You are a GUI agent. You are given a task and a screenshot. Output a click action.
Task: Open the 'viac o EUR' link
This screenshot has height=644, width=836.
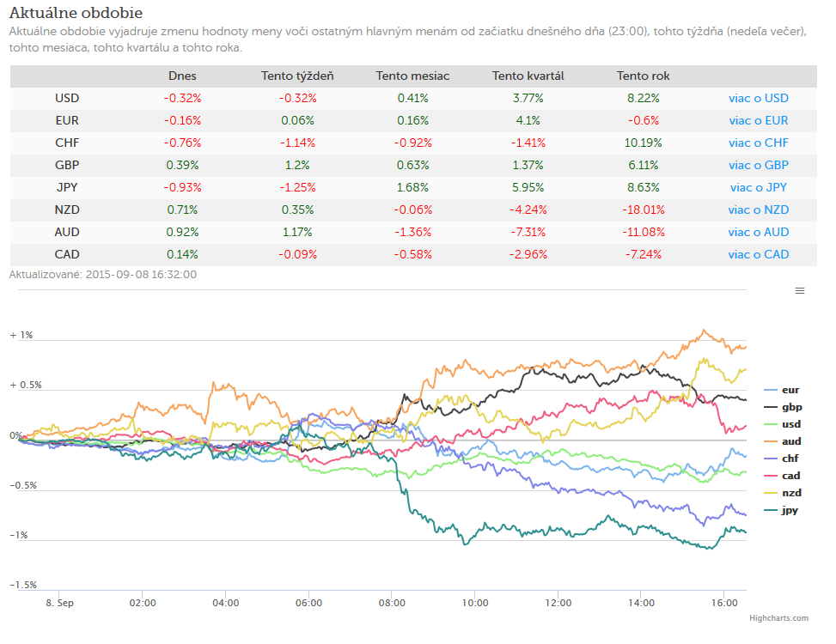coord(758,120)
